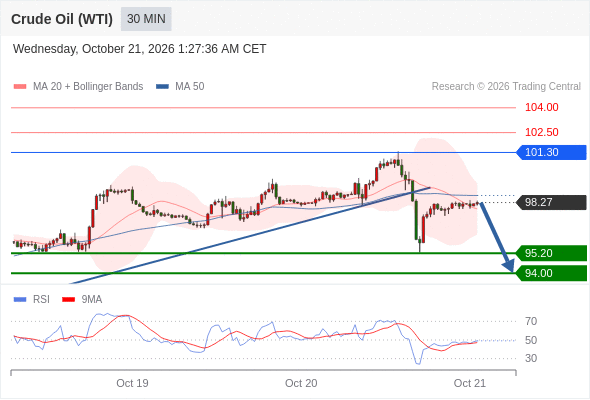
Task: Click the blue 101.30 pivot price tag
Action: (x=552, y=152)
